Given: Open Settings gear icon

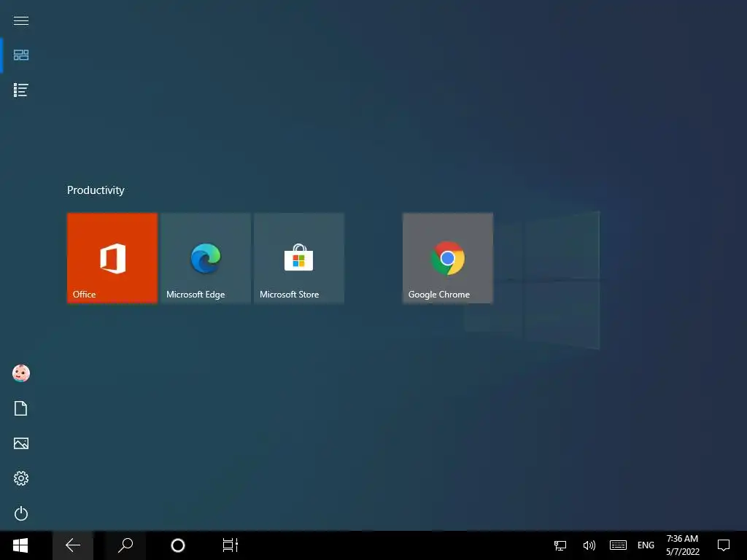Looking at the screenshot, I should (21, 478).
